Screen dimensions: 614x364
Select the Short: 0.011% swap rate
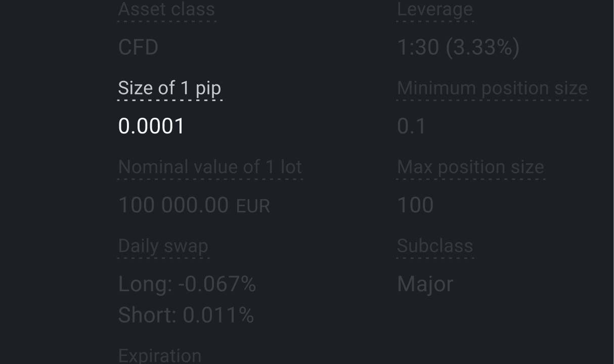(x=186, y=315)
